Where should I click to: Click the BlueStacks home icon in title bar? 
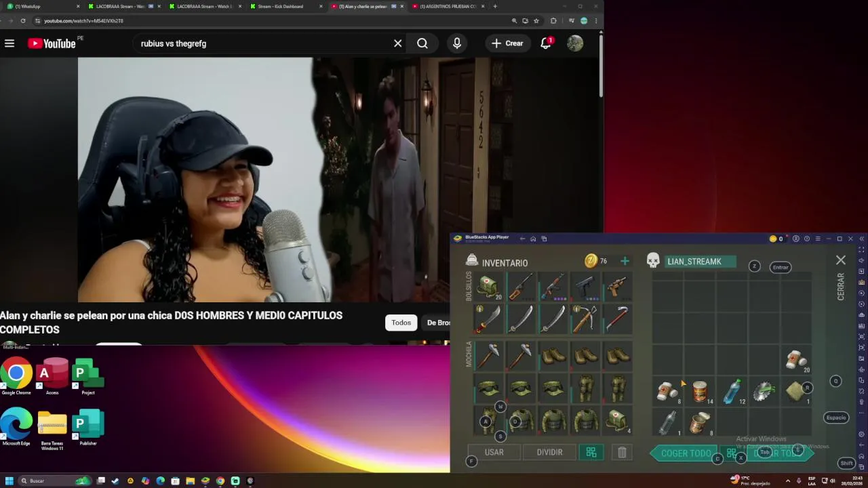(533, 239)
